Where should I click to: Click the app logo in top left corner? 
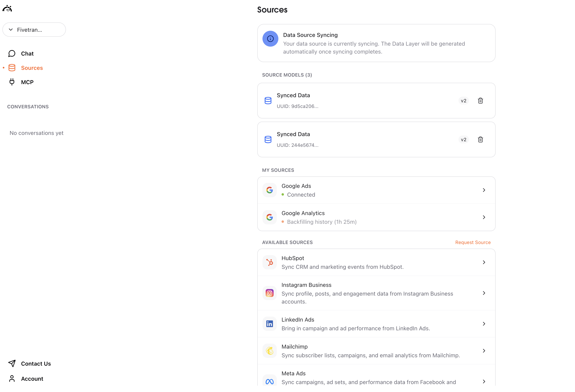[7, 8]
